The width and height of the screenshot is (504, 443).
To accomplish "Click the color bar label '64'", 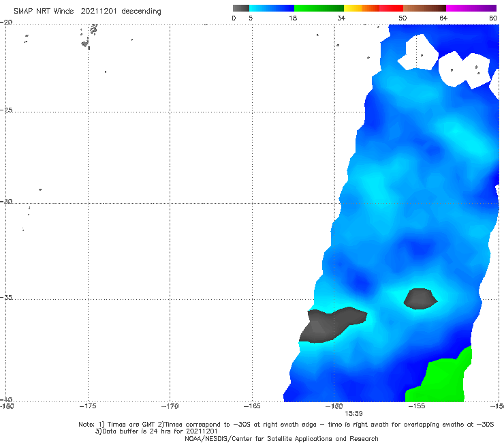I will click(x=443, y=18).
